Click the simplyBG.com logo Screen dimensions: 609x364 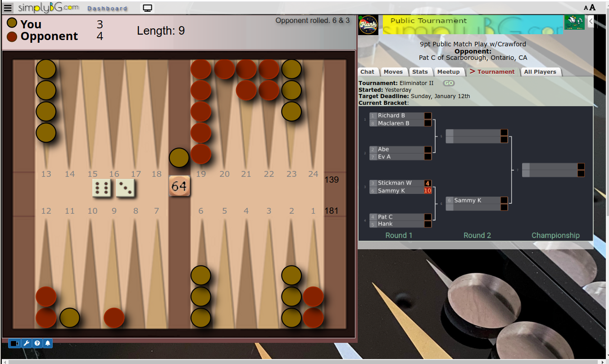click(x=48, y=8)
